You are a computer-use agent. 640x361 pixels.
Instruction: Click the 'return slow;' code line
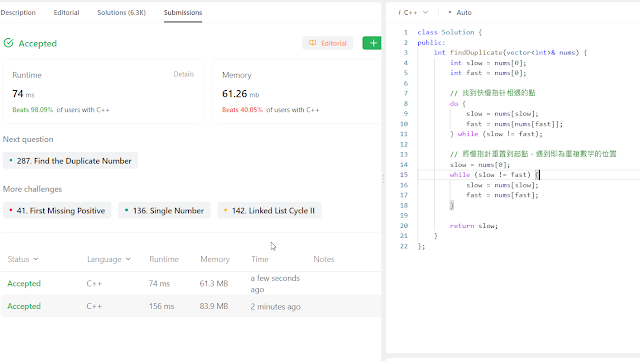coord(474,226)
